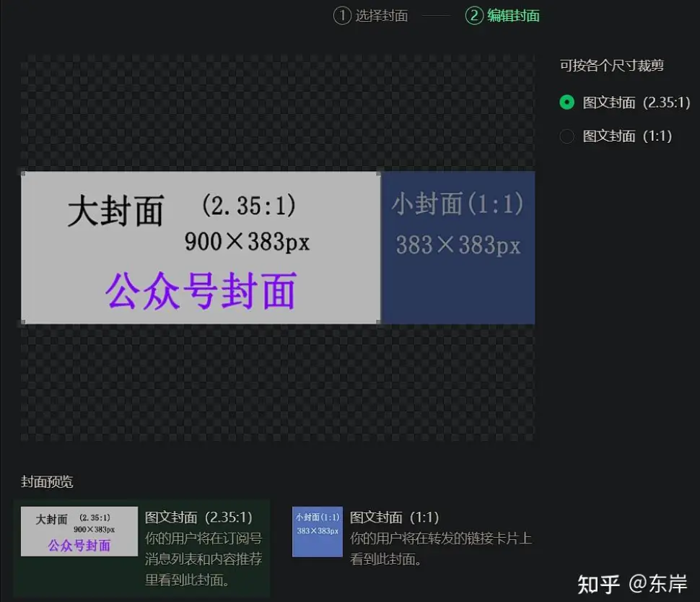Click the 可按各个尺寸裁剪 heading
The image size is (700, 602).
pyautogui.click(x=611, y=66)
